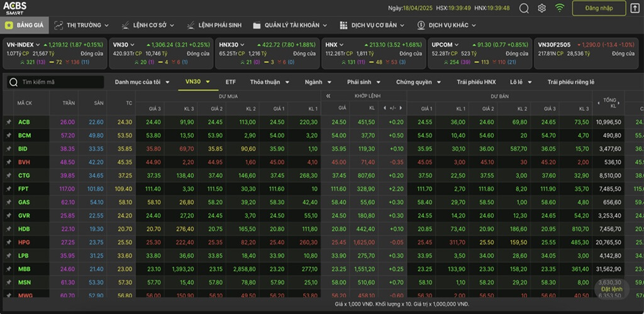Screen dimensions: 644x314
Task: Click the MBB ticker symbol
Action: (25, 269)
